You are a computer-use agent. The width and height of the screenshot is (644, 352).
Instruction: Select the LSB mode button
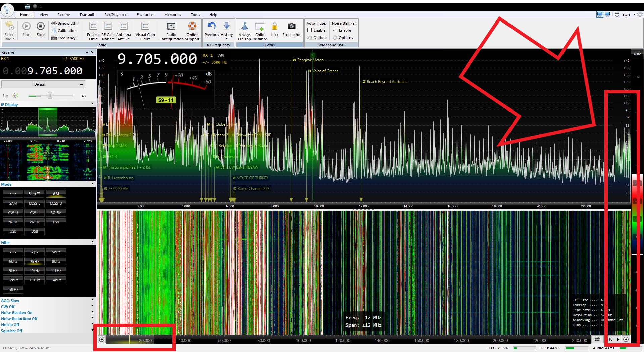[x=56, y=222]
